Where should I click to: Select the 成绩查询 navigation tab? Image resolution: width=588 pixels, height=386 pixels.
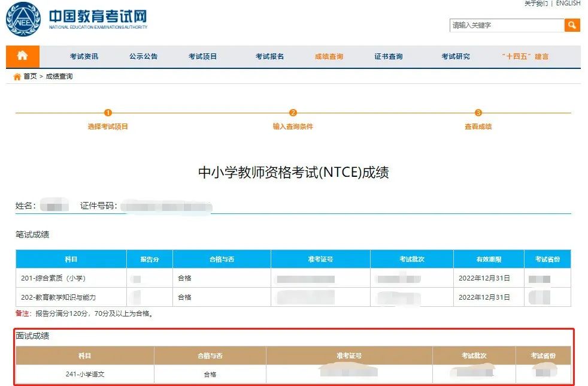tap(329, 57)
